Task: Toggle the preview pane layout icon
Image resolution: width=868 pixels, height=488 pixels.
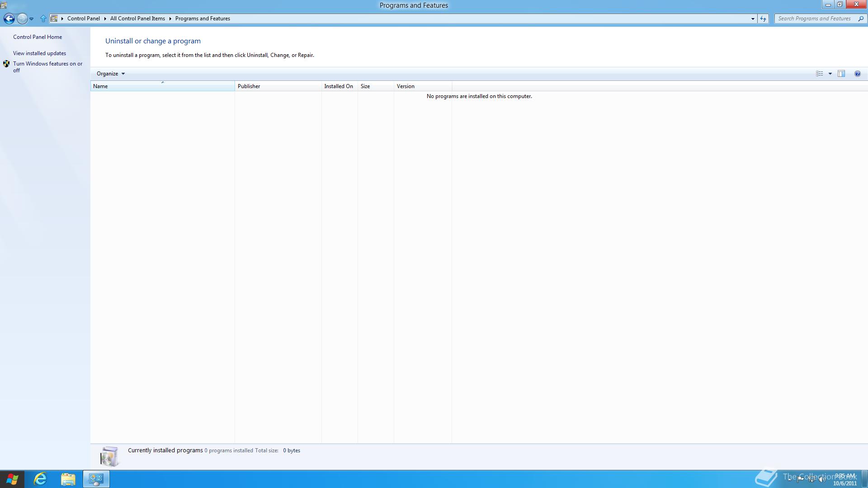Action: (841, 74)
